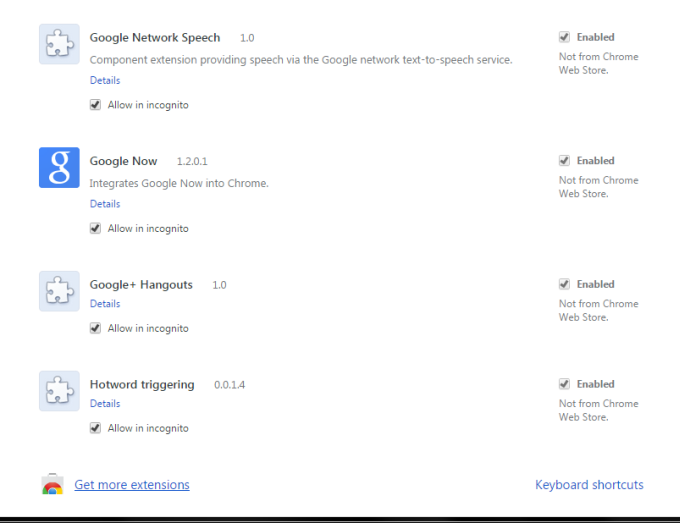
Task: Toggle incognito for Google Network Speech
Action: (96, 105)
